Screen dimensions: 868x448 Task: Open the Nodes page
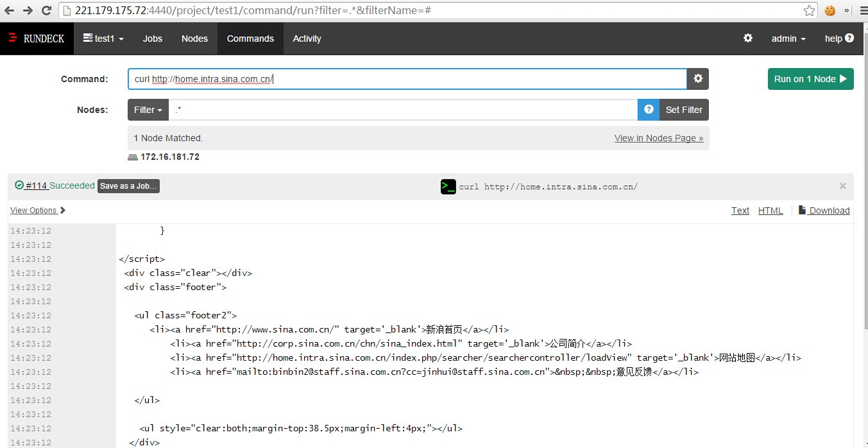194,39
